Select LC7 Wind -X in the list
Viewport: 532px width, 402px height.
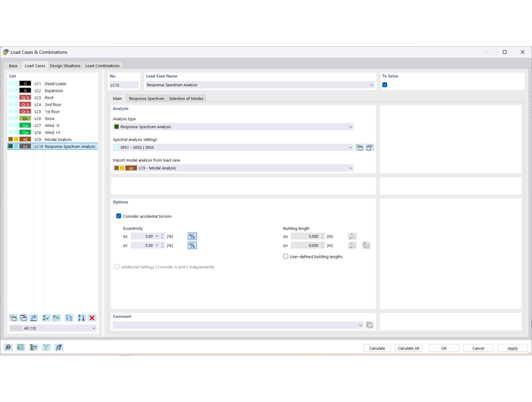[x=52, y=125]
